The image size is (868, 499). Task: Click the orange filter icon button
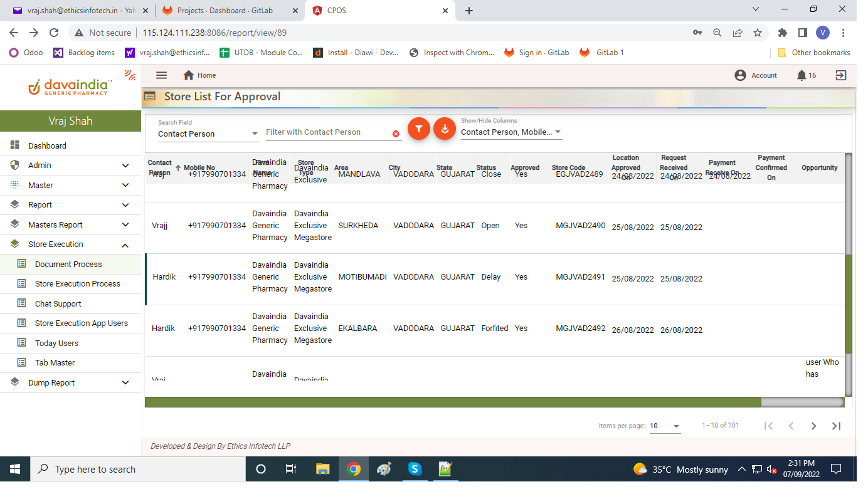pos(419,129)
